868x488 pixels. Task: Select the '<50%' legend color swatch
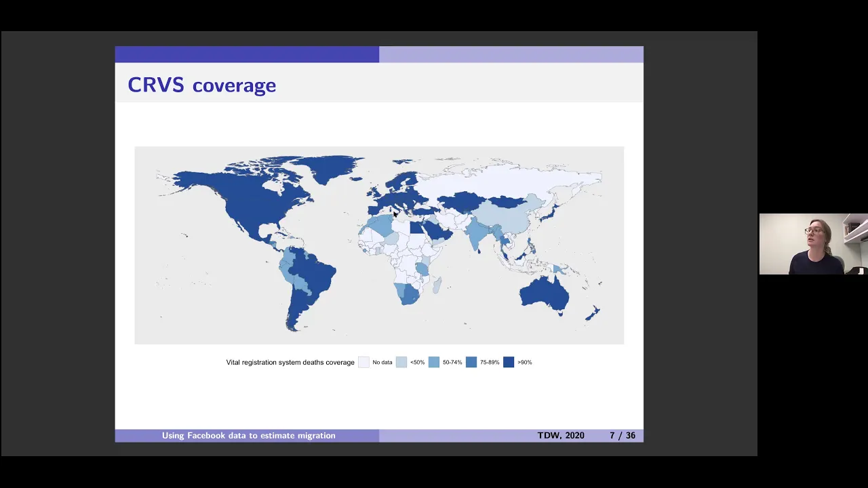(x=401, y=363)
